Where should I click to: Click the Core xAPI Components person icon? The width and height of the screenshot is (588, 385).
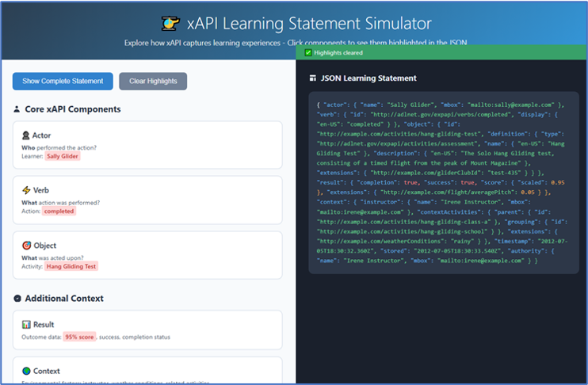17,109
